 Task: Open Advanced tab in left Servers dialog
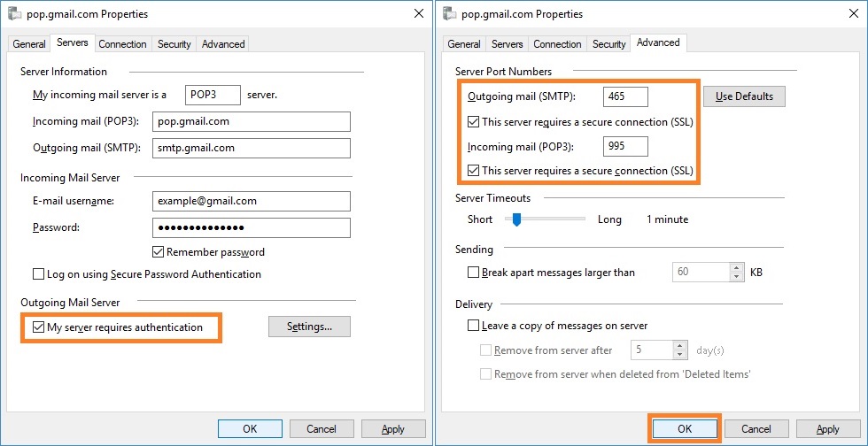click(223, 44)
